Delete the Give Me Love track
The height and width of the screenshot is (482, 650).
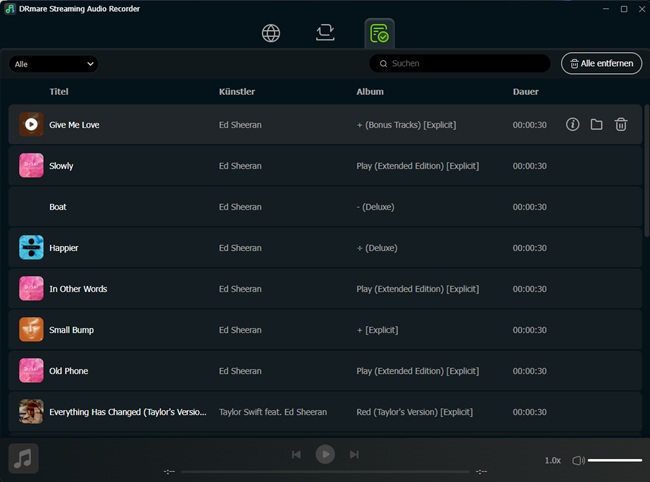(621, 124)
